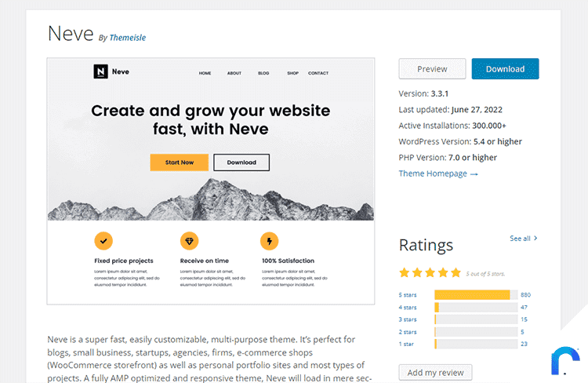Viewport: 588px width, 383px height.
Task: Filter reviews by 3 stars link
Action: point(407,319)
